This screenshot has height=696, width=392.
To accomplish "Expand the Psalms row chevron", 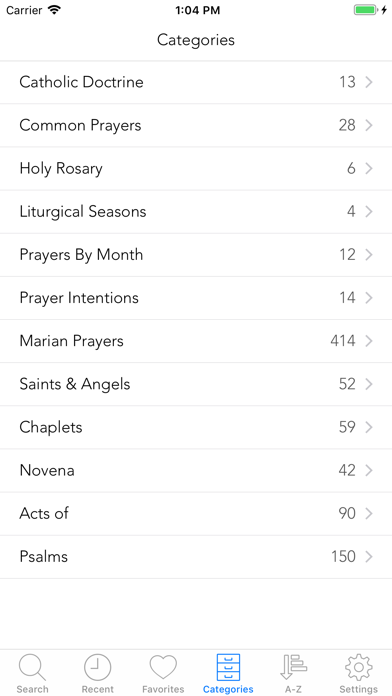I will coord(368,557).
